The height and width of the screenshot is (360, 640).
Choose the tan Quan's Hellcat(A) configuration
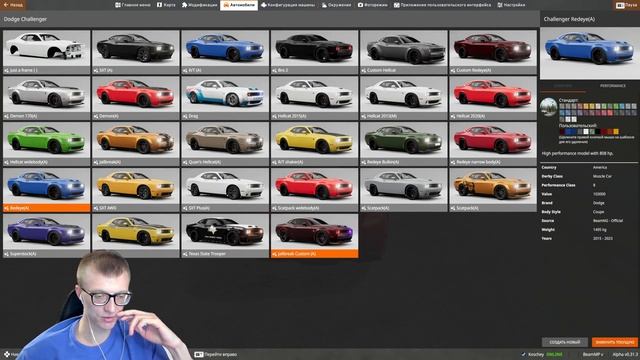225,144
